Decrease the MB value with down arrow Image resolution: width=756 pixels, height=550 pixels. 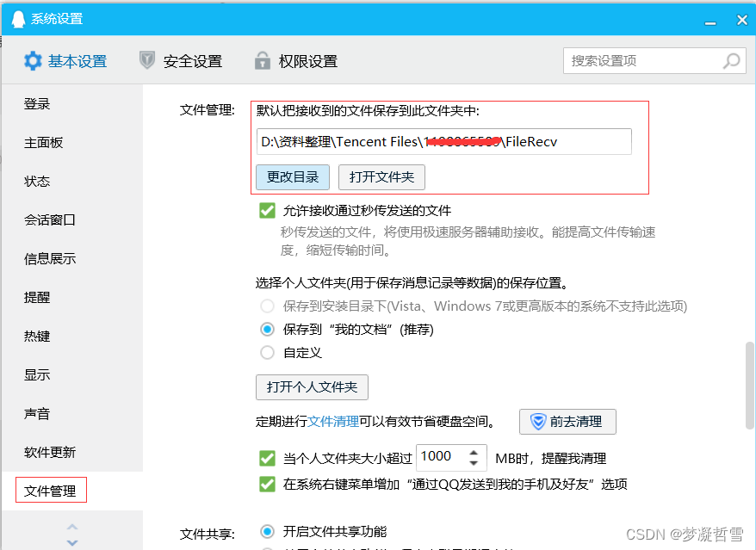[474, 463]
